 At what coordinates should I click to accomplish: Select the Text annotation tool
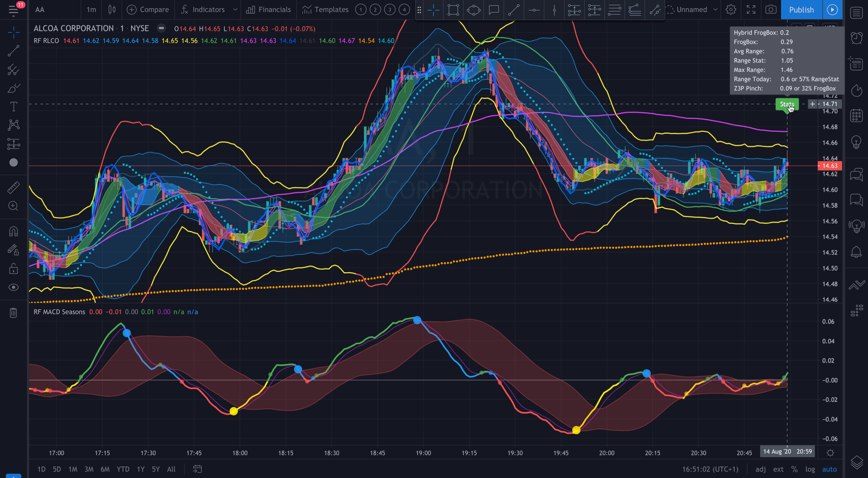pyautogui.click(x=13, y=106)
